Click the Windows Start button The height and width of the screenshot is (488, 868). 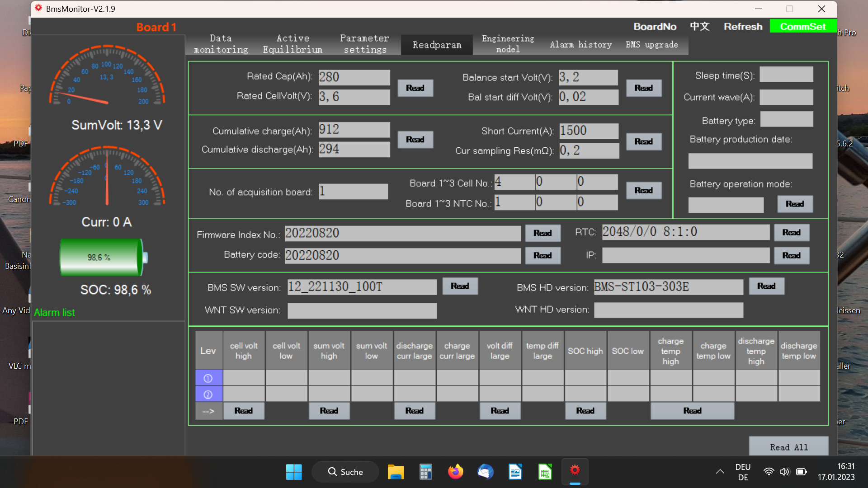click(294, 472)
